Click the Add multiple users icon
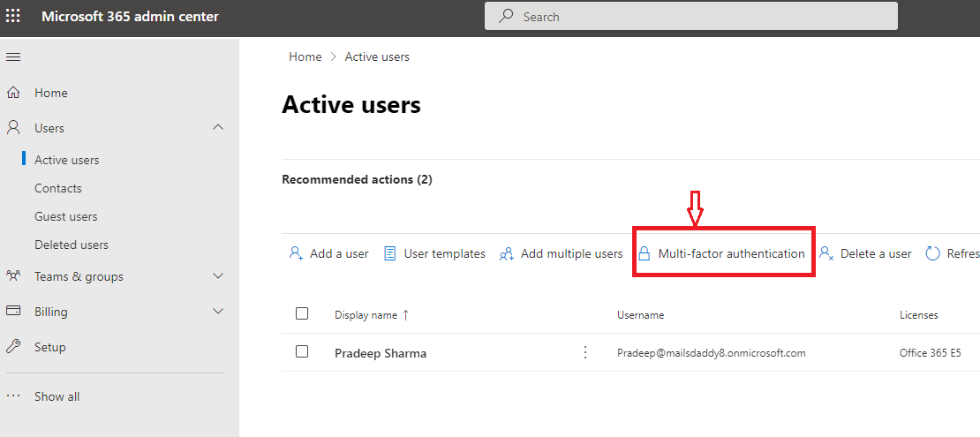This screenshot has width=980, height=437. tap(506, 253)
